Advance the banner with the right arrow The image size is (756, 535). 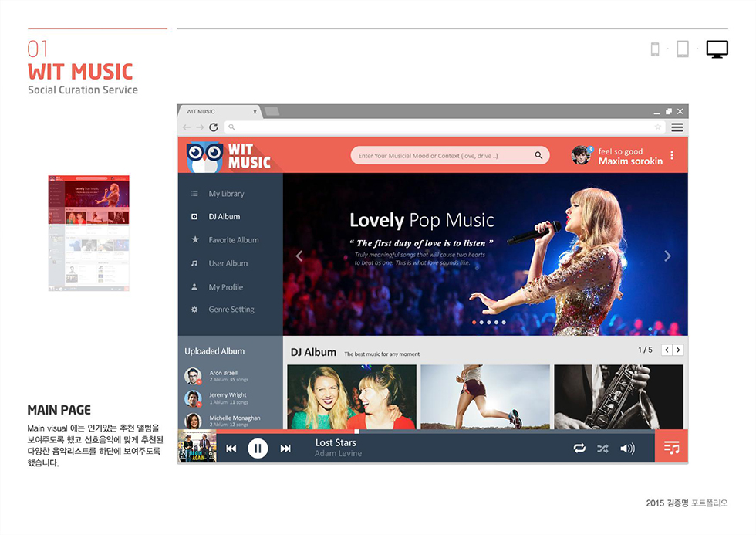click(x=666, y=255)
